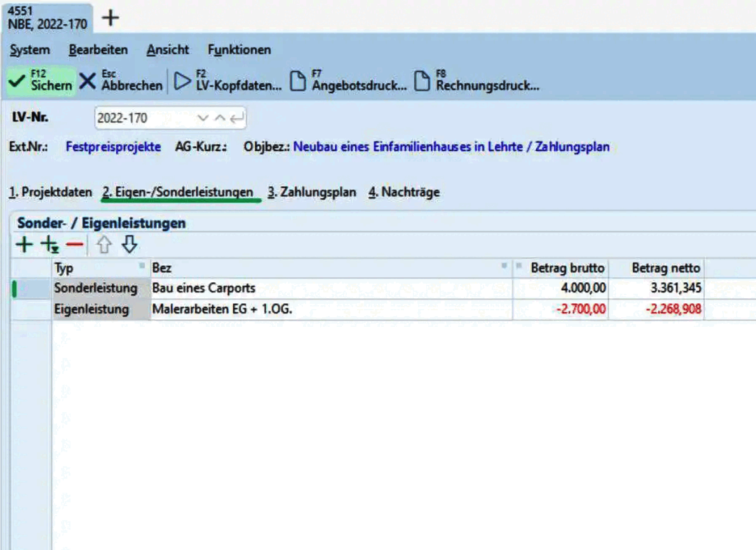756x550 pixels.
Task: Click the Malerarbeiten EG + 1.OG. cell
Action: [x=331, y=309]
